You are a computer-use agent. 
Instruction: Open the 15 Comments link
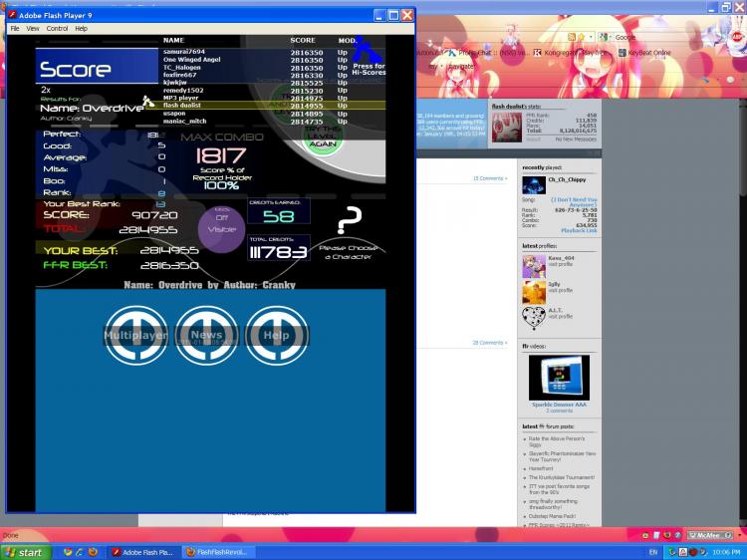(490, 178)
